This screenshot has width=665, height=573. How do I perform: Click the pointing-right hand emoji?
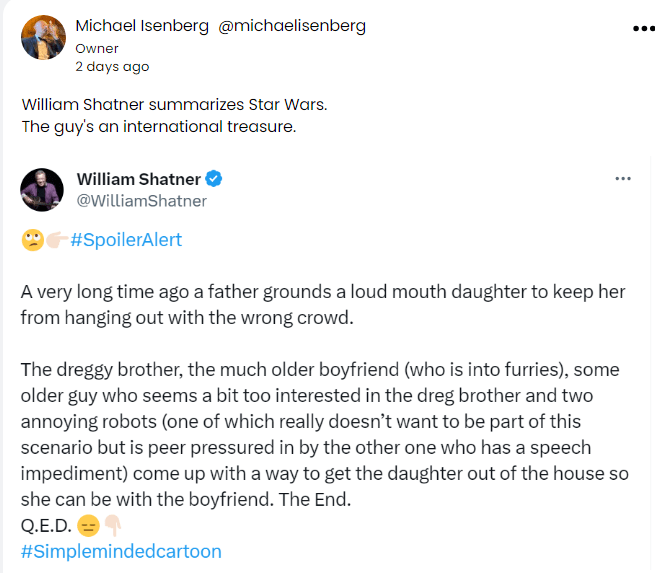pyautogui.click(x=56, y=240)
